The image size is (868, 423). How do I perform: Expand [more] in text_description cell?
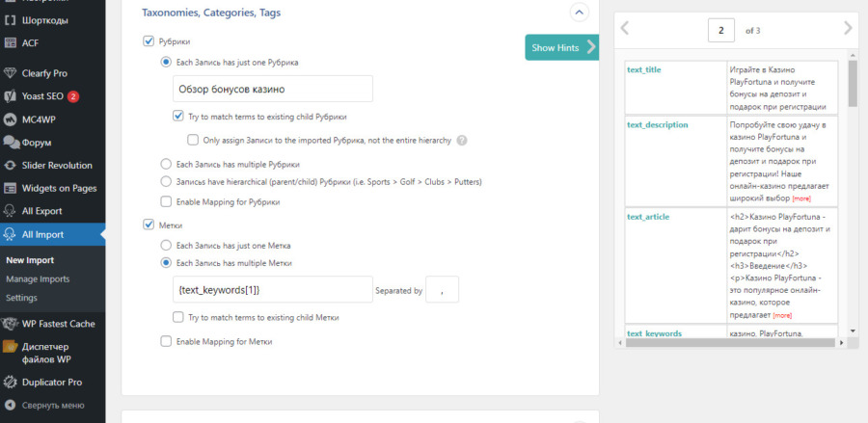801,198
